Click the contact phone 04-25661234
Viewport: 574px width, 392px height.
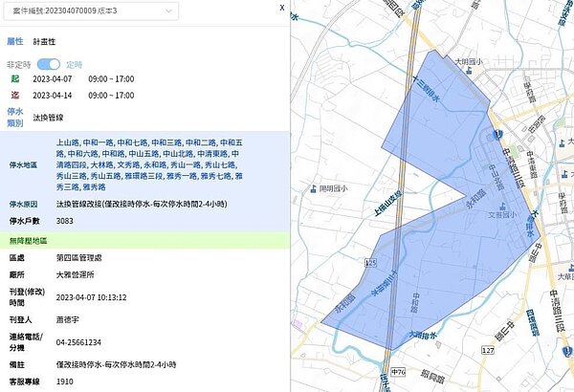pos(78,342)
